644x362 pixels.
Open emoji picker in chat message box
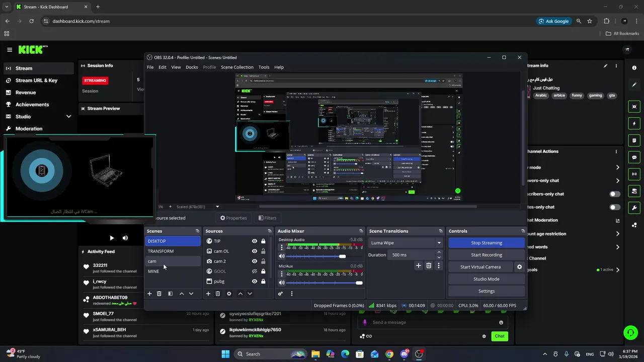(x=501, y=322)
